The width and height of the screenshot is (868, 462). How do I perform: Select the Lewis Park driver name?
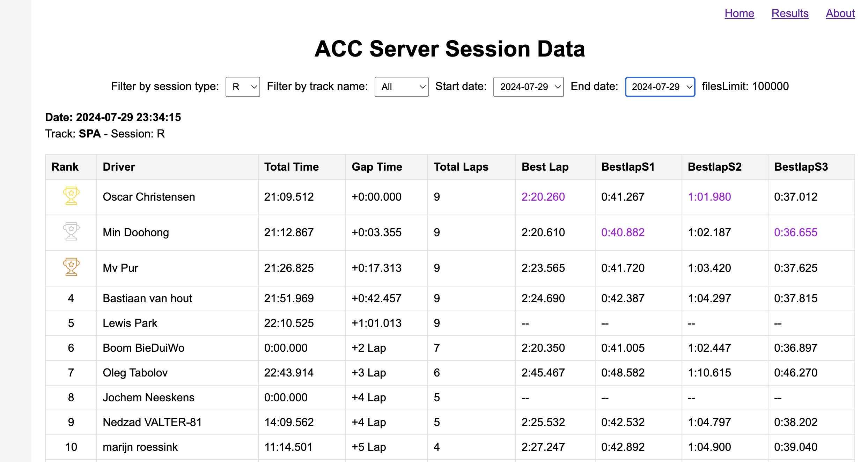pyautogui.click(x=130, y=323)
